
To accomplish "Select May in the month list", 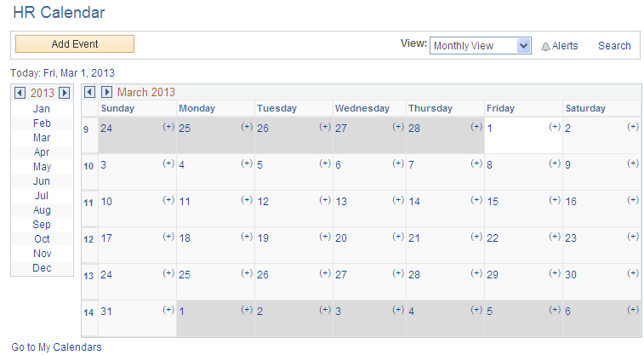I will click(43, 167).
